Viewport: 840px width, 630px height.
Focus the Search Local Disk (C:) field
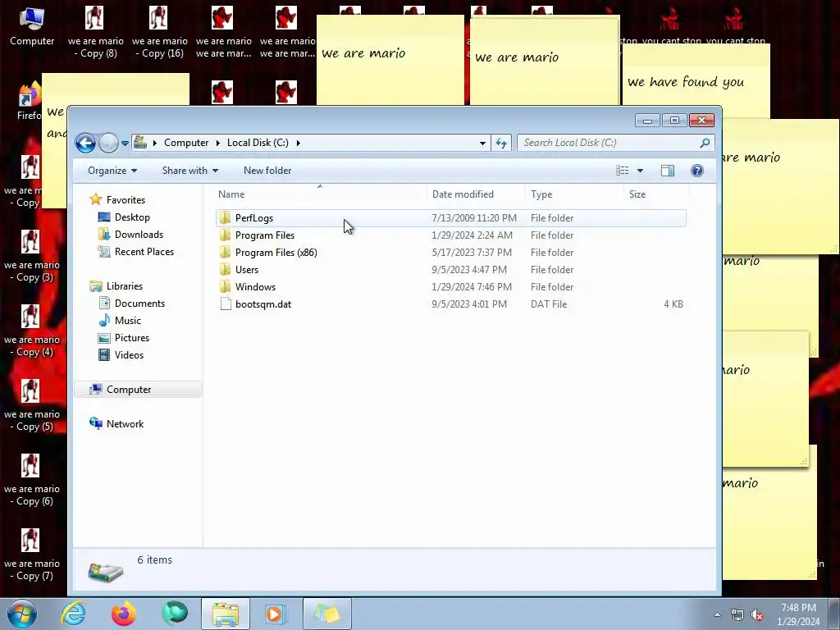(x=615, y=143)
